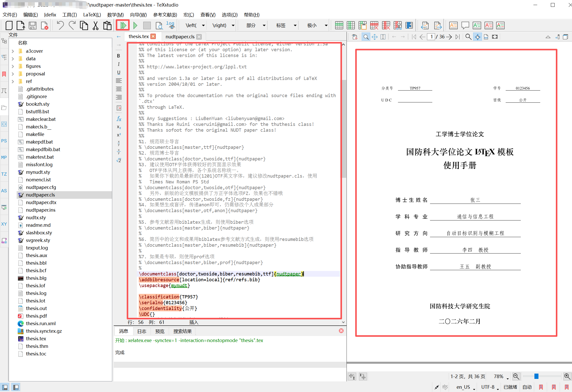The width and height of the screenshot is (572, 392).
Task: Open the LaTeX(L) menu
Action: click(x=92, y=15)
